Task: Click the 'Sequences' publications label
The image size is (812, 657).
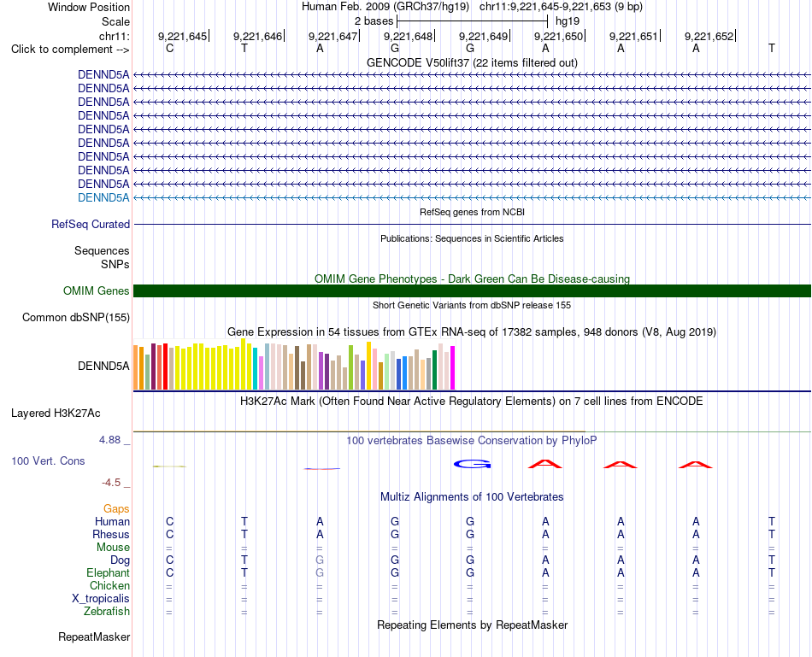Action: pyautogui.click(x=102, y=250)
